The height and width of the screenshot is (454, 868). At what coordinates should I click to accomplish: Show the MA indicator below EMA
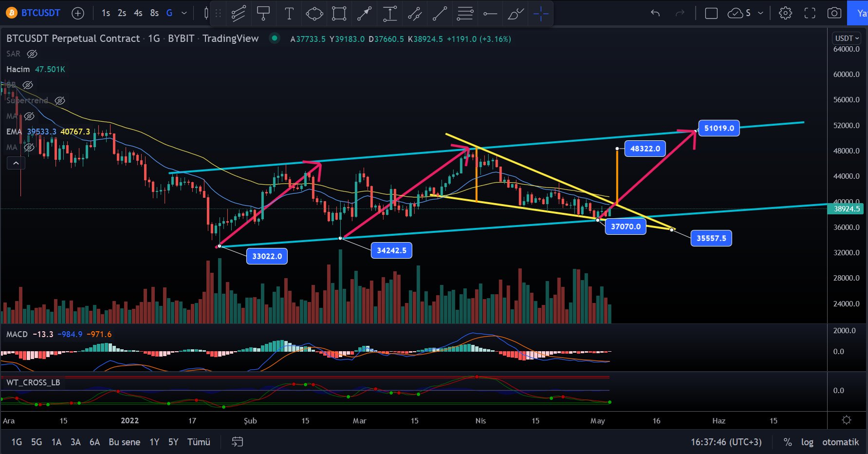(29, 147)
